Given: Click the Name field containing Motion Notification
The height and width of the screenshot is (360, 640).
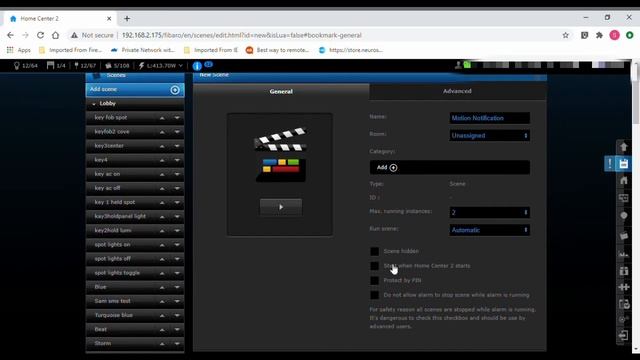Looking at the screenshot, I should (x=489, y=118).
